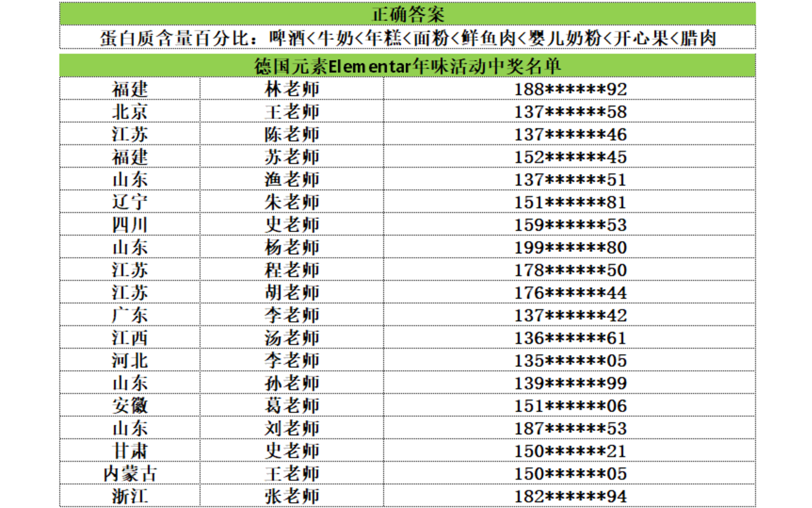
Task: Pick the 151******81 phone cell
Action: click(x=570, y=202)
